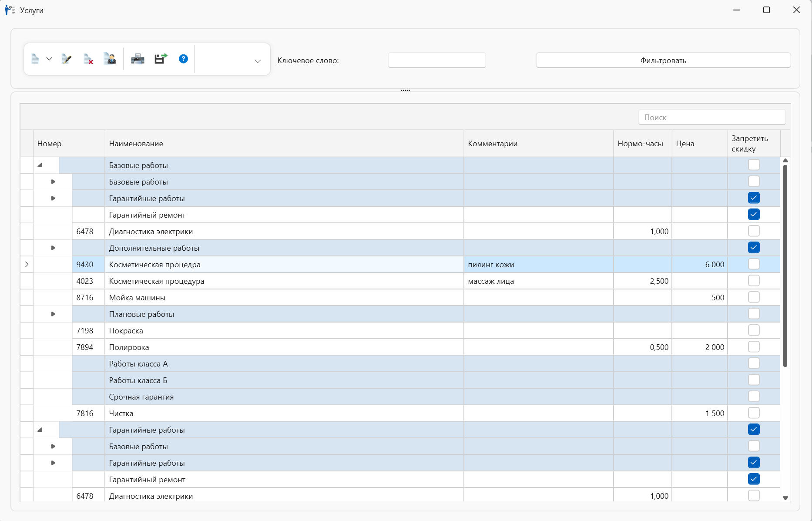Viewport: 812px width, 521px height.
Task: Select the Косметическая процедура row 4023
Action: click(400, 281)
